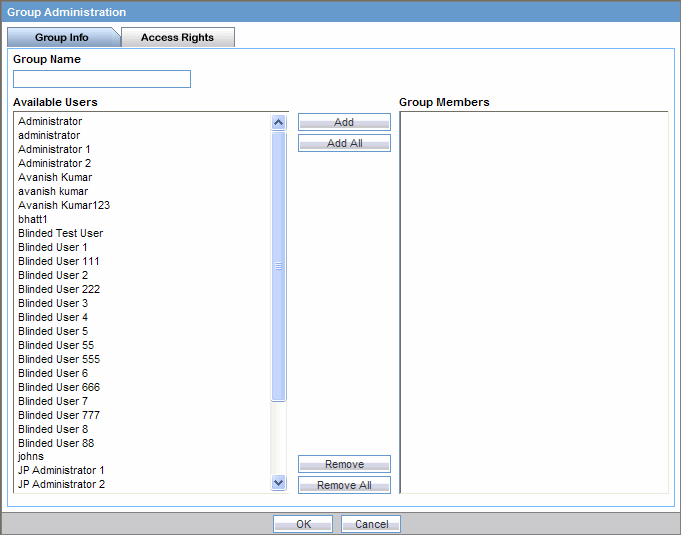Open the Access Rights tab
The width and height of the screenshot is (682, 535).
point(177,37)
